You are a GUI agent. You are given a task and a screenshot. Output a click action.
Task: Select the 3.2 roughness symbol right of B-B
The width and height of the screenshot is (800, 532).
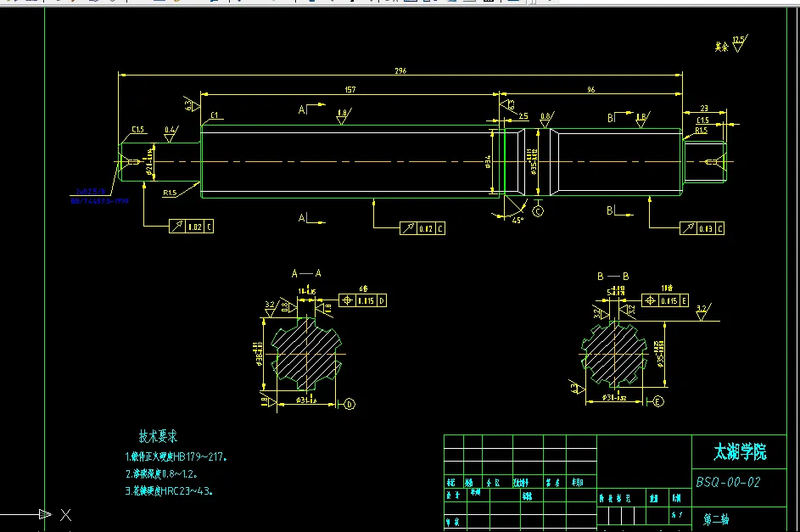tap(703, 312)
